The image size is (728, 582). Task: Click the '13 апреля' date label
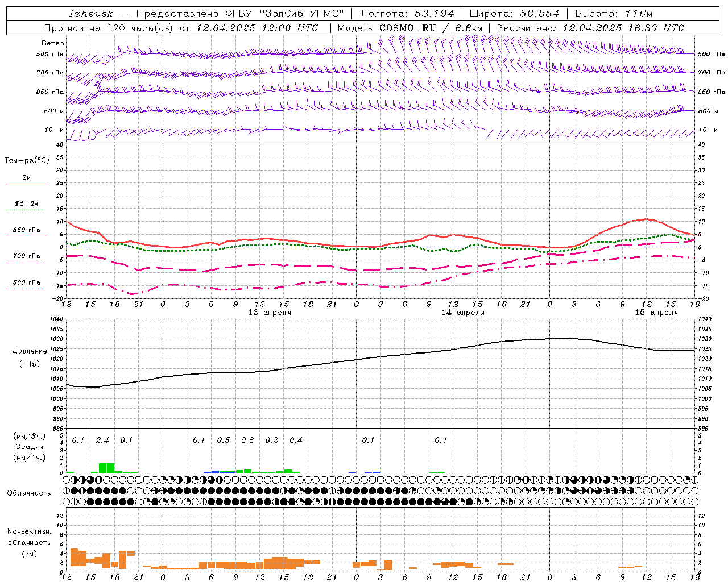270,313
